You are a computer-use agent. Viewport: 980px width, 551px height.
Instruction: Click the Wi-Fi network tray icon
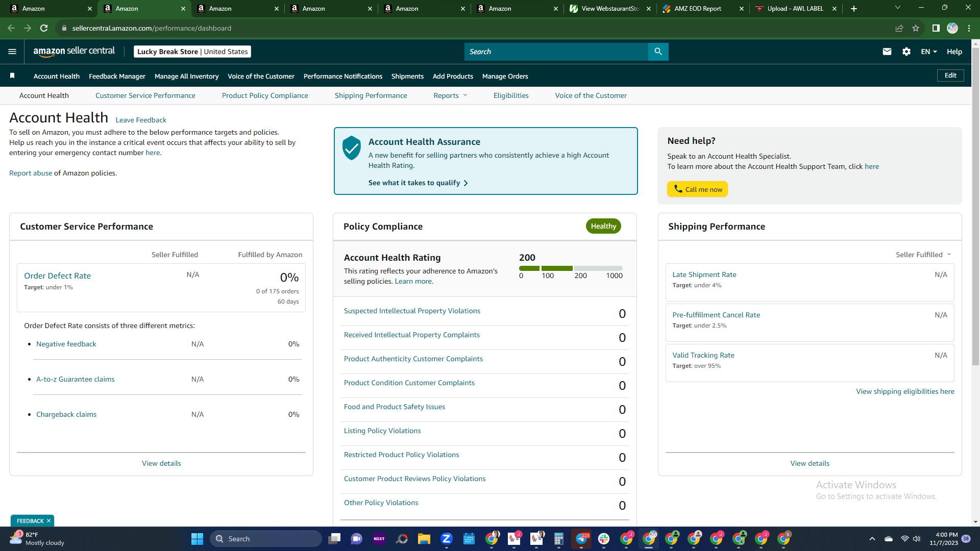[904, 539]
